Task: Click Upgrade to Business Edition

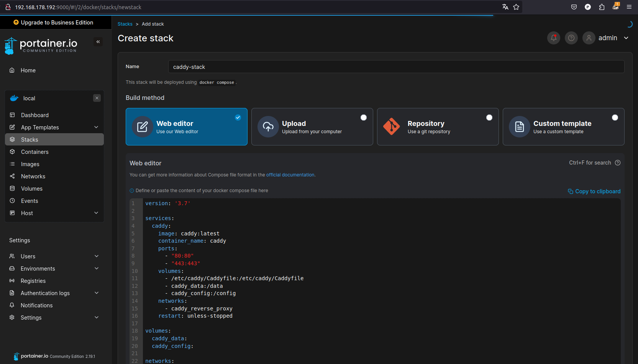Action: pos(53,23)
